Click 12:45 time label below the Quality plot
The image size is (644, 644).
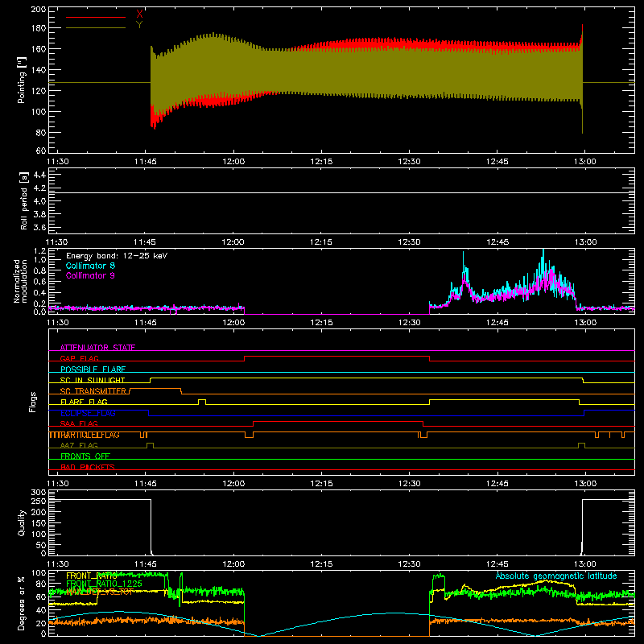(x=497, y=564)
